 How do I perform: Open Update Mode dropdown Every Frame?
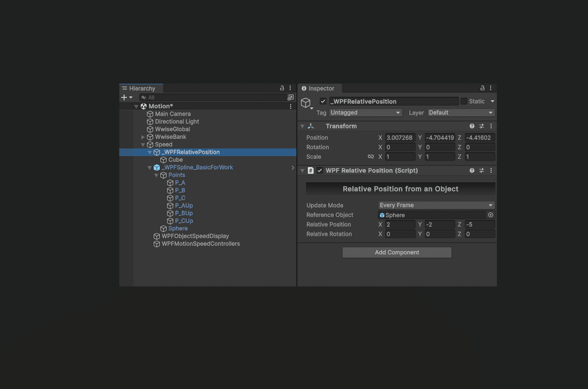coord(436,205)
